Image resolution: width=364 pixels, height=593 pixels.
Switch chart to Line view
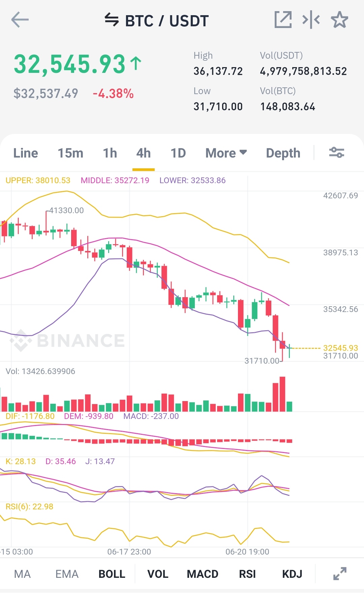26,153
